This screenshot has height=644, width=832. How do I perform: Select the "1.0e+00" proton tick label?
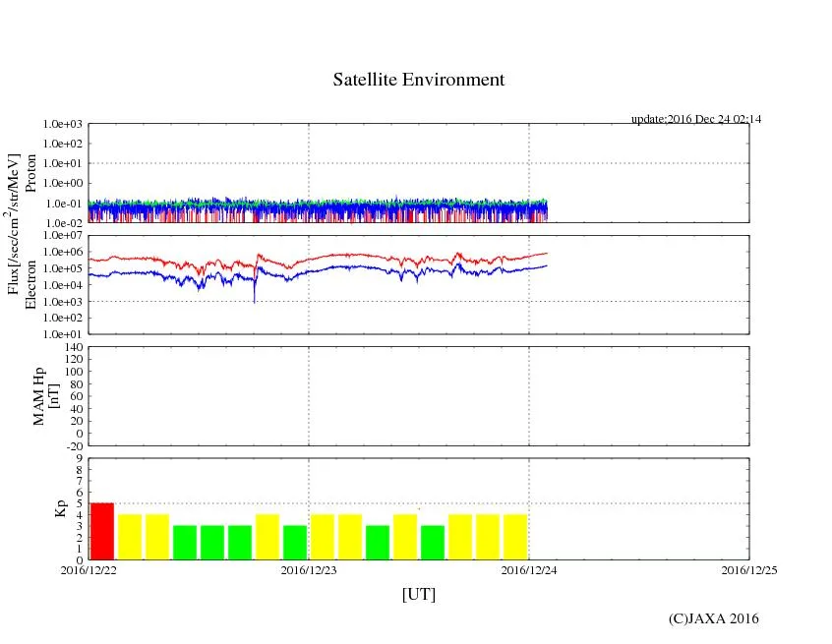pyautogui.click(x=63, y=183)
